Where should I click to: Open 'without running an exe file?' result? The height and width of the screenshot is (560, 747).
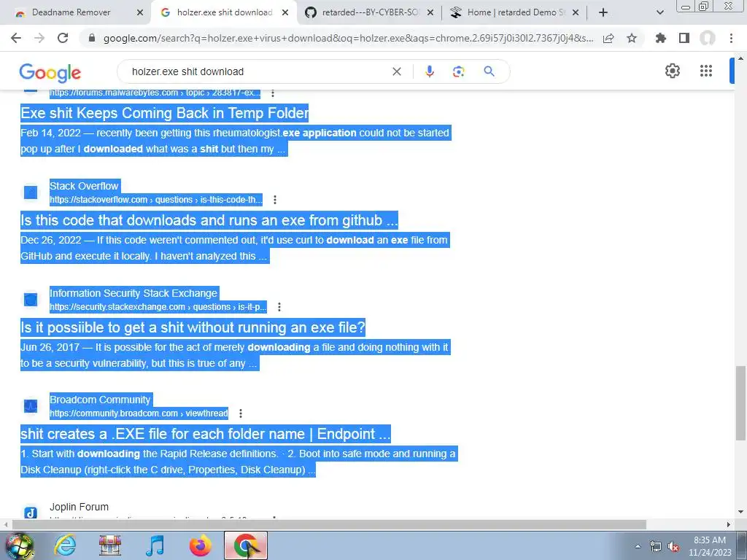tap(193, 327)
